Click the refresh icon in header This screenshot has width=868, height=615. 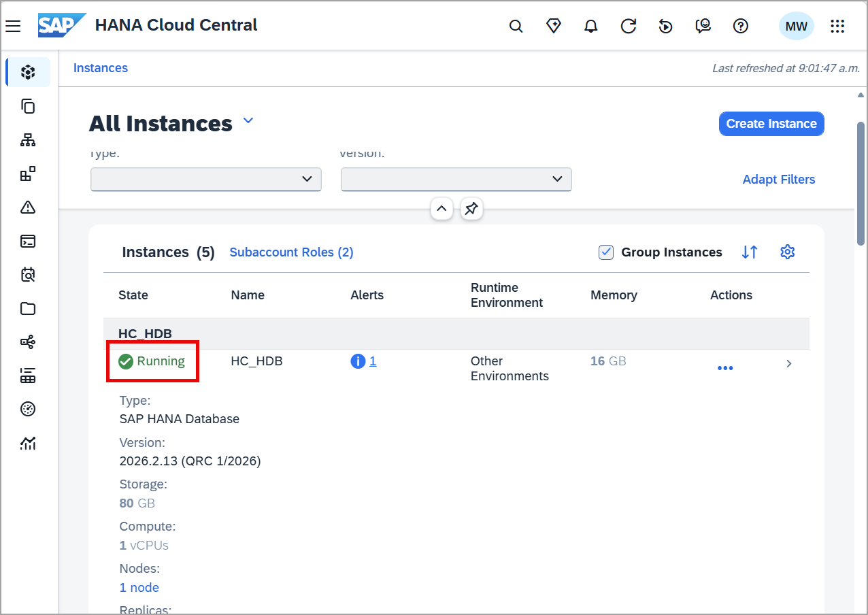[x=629, y=26]
